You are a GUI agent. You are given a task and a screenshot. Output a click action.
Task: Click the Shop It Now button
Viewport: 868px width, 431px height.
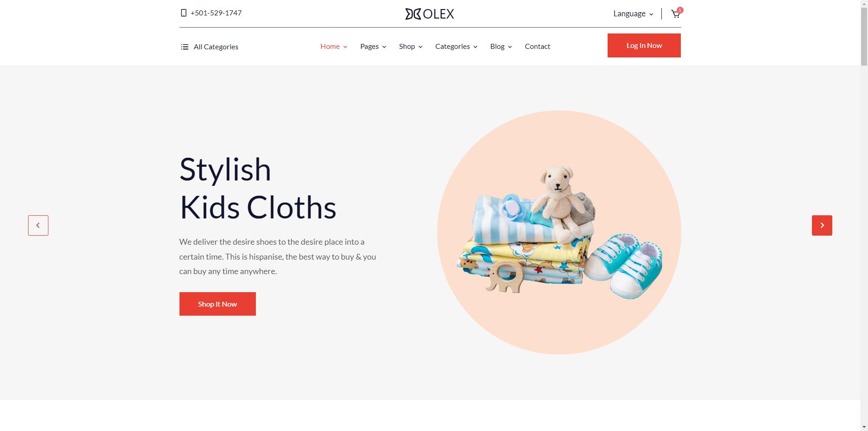[217, 304]
